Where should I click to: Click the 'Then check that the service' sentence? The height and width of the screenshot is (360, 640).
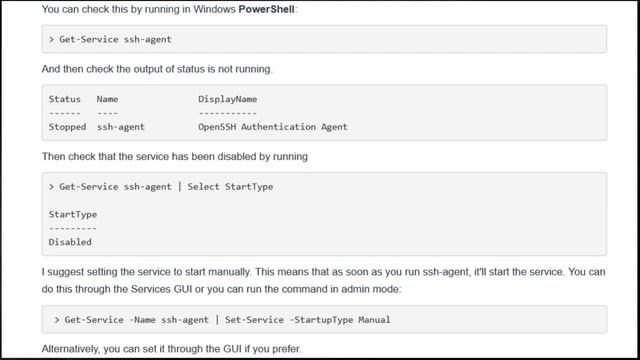tap(175, 156)
